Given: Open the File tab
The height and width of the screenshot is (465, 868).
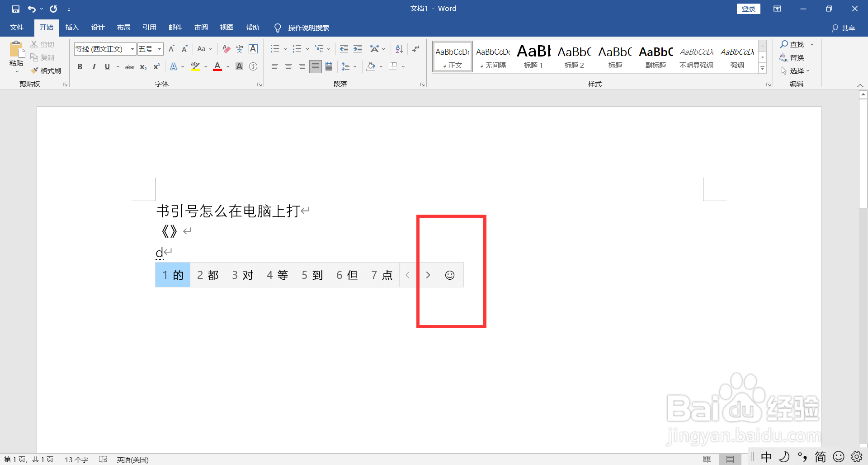Looking at the screenshot, I should [17, 28].
